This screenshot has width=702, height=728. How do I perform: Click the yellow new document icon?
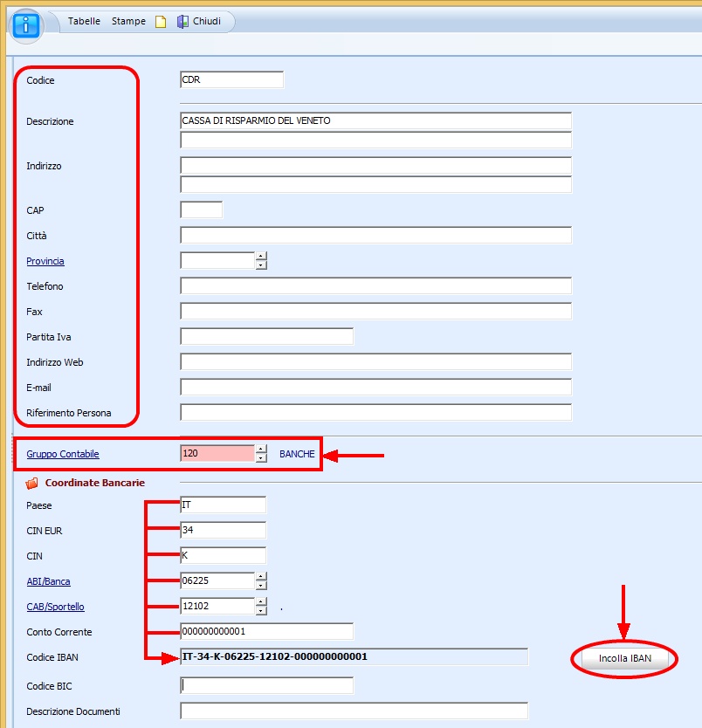(161, 22)
